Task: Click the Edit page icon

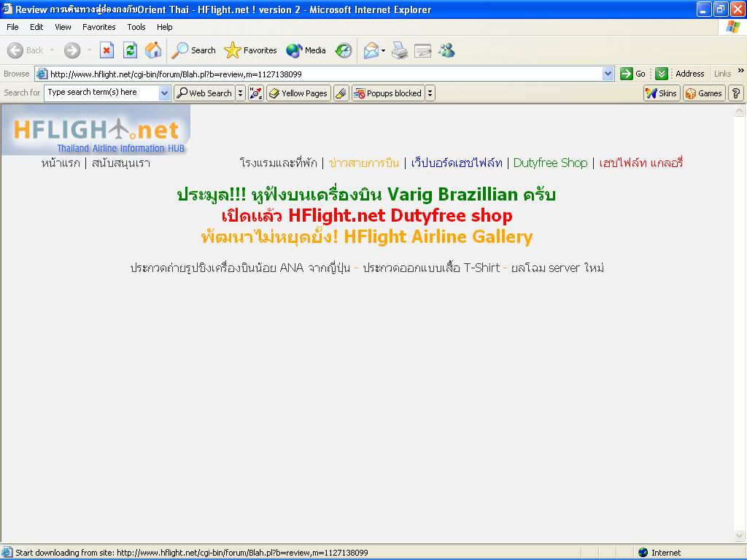Action: [x=422, y=50]
